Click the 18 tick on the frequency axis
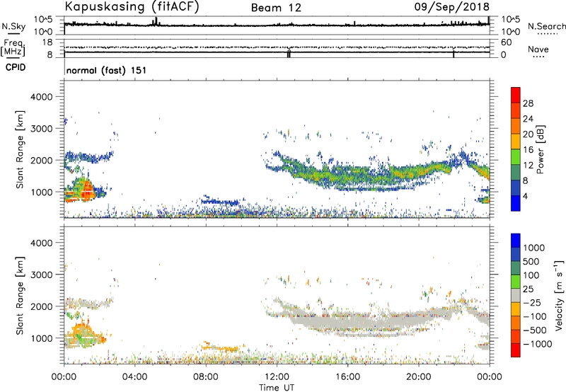This screenshot has height=392, width=566. [47, 42]
